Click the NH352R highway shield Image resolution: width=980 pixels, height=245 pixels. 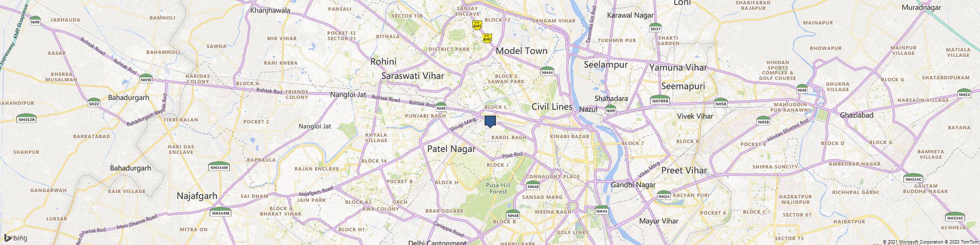[x=26, y=118]
